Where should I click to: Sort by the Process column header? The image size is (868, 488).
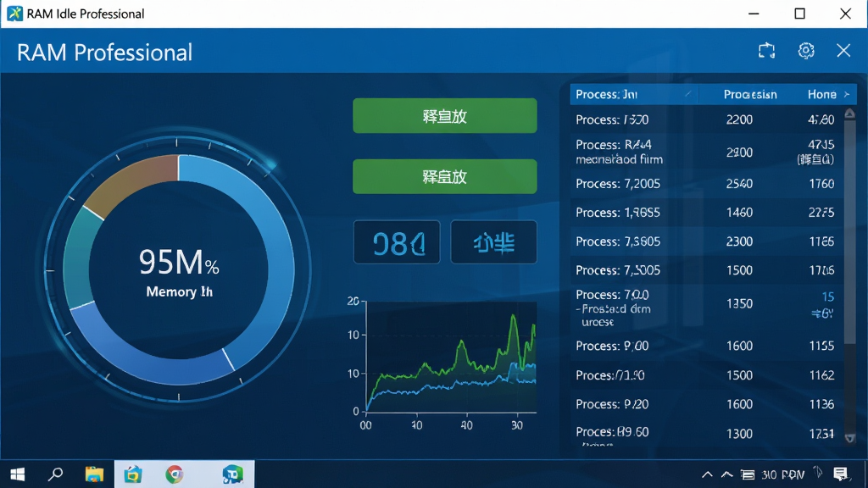634,94
